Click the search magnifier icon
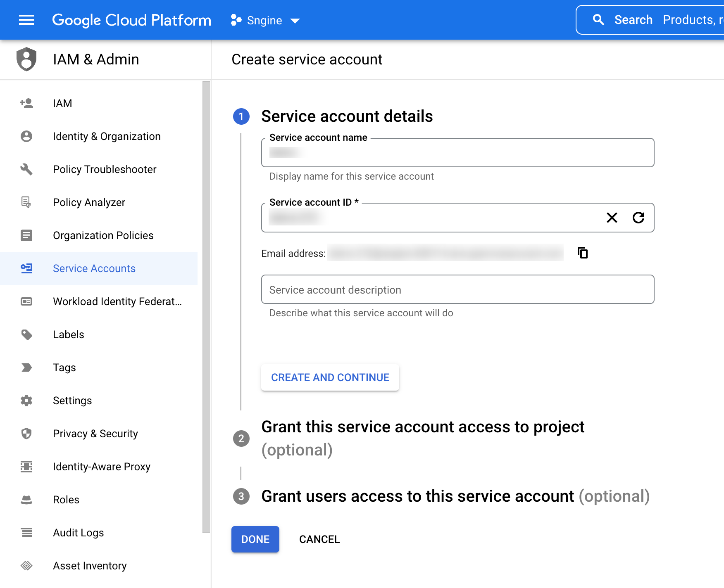The image size is (724, 588). (x=598, y=20)
